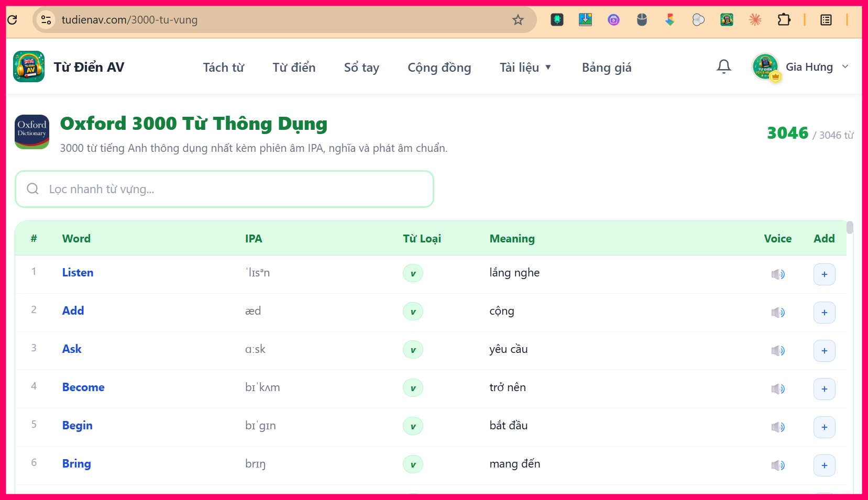Open the Bảng giá menu item

(607, 68)
